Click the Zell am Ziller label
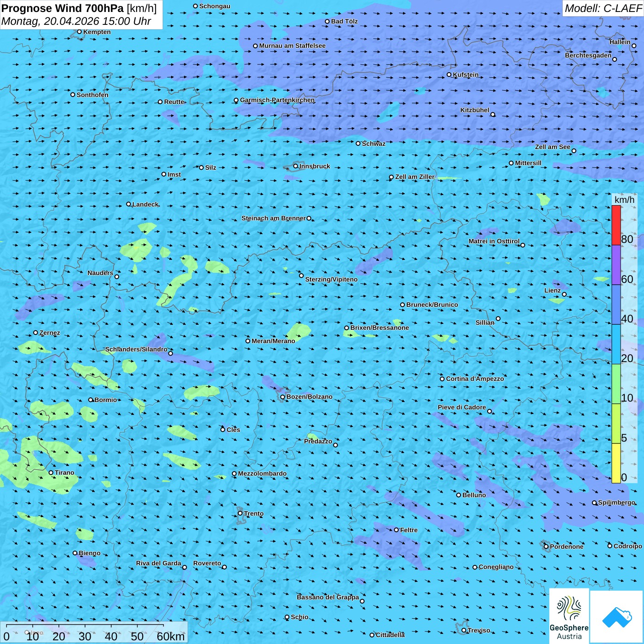The height and width of the screenshot is (644, 644). coord(415,177)
